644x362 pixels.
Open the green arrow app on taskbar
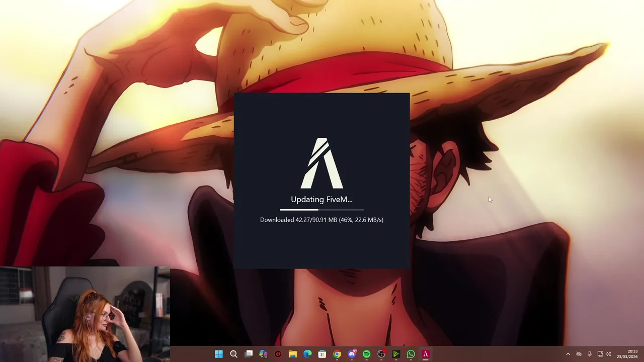pyautogui.click(x=396, y=354)
